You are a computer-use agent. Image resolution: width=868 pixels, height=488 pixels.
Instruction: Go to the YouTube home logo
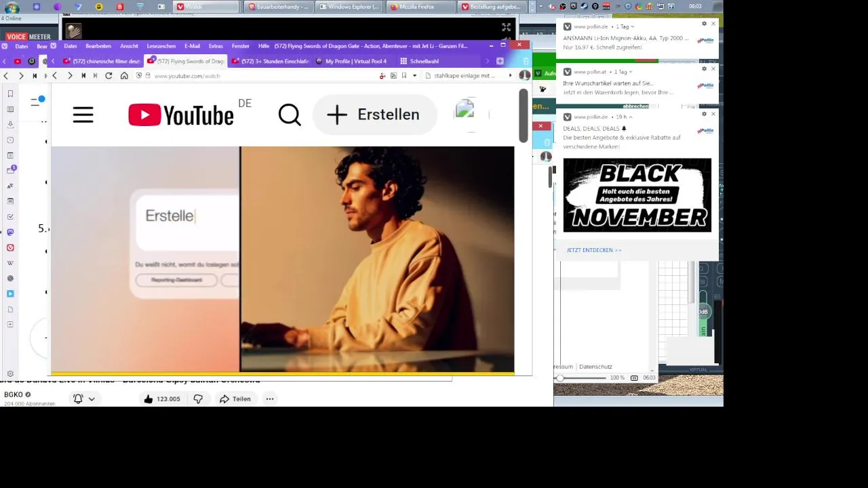[181, 115]
